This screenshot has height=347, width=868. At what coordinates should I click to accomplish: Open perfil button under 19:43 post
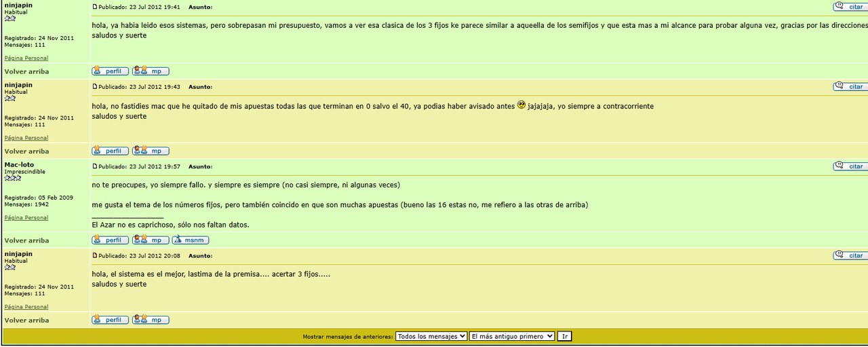tap(111, 151)
